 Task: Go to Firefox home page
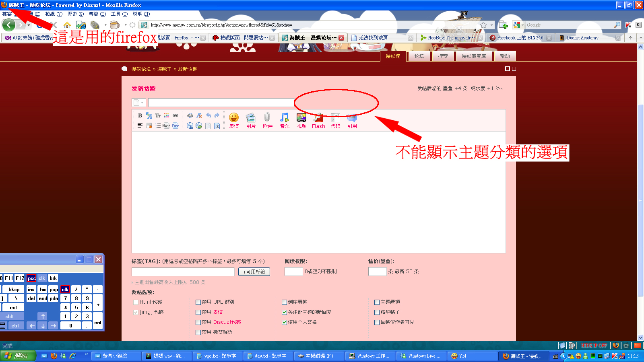pos(67,25)
